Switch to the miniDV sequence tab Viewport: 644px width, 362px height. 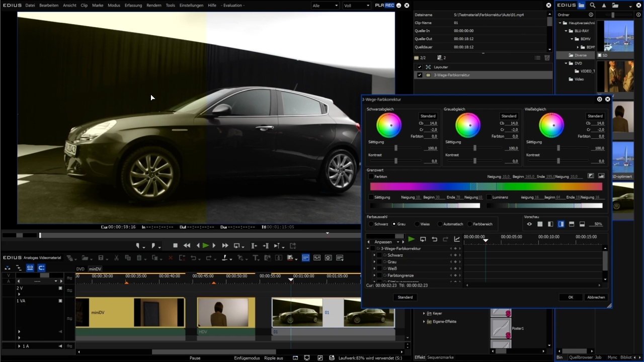point(95,269)
